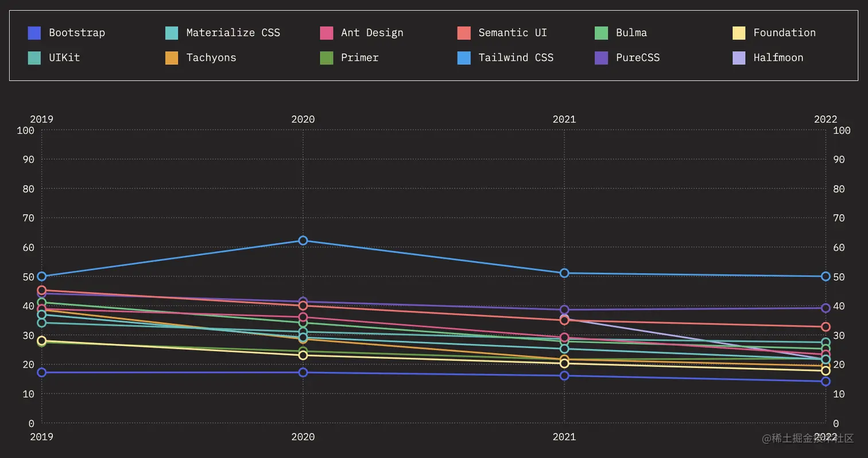Viewport: 868px width, 458px height.
Task: Click the 2021 year label above the chart
Action: (564, 119)
